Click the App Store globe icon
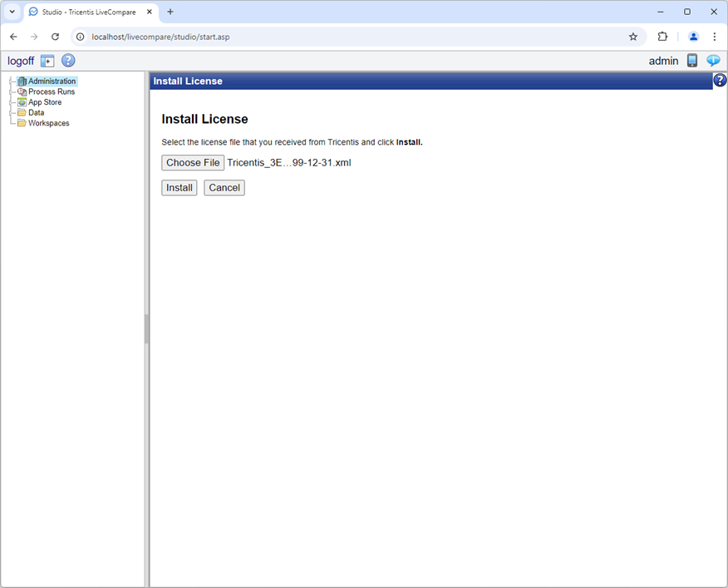 [x=22, y=101]
